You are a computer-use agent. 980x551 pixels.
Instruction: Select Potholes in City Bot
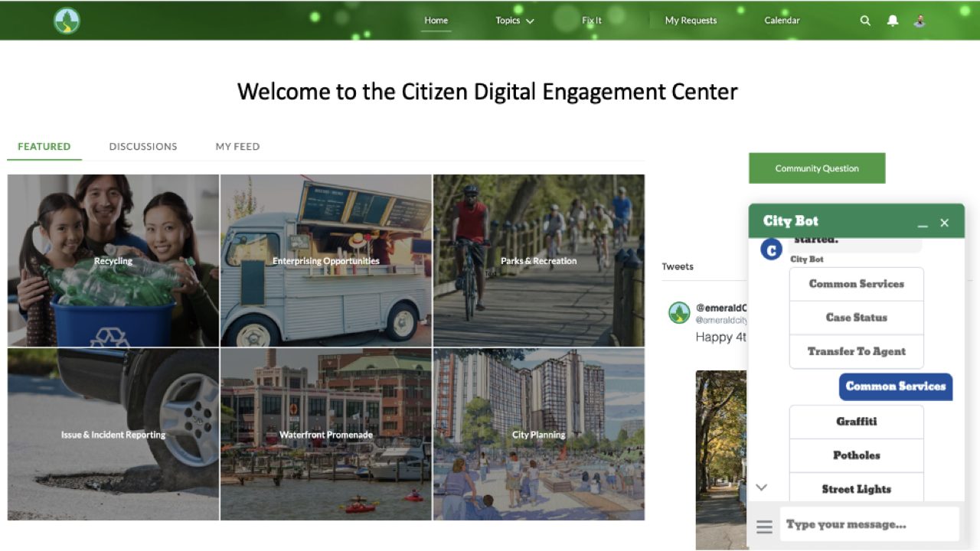click(856, 455)
